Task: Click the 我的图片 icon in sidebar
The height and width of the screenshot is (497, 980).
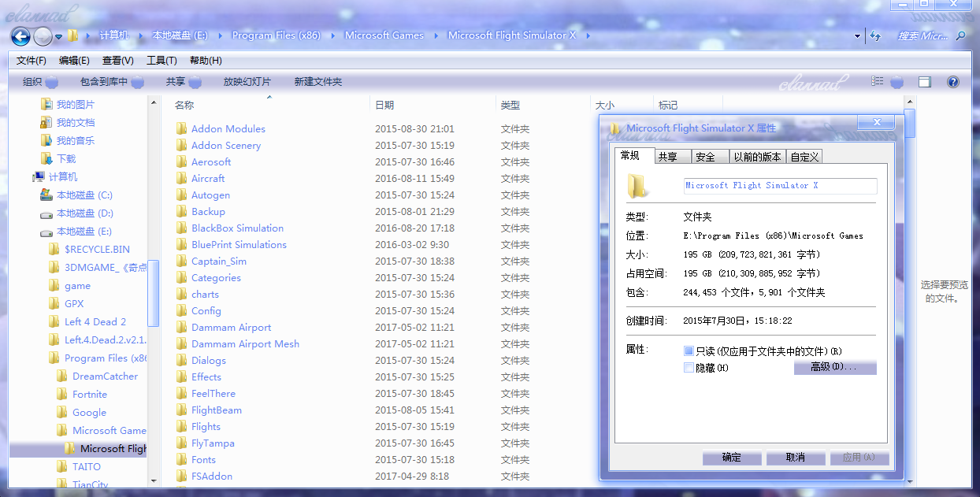Action: point(46,104)
